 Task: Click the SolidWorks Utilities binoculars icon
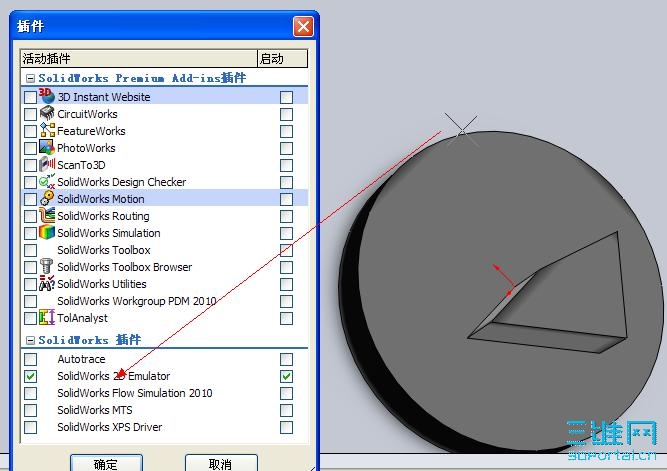(47, 284)
